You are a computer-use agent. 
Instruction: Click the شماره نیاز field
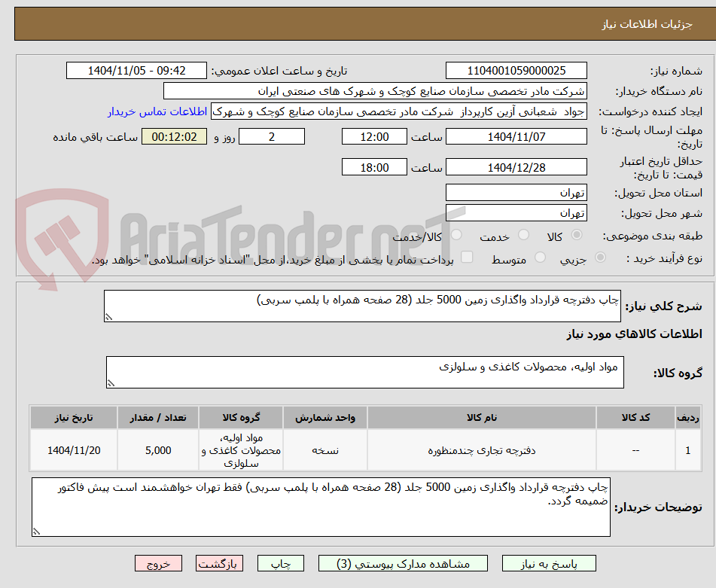point(516,70)
